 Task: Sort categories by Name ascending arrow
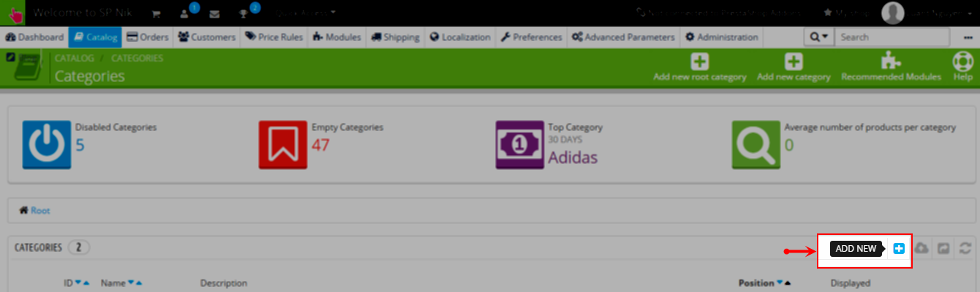point(139,282)
